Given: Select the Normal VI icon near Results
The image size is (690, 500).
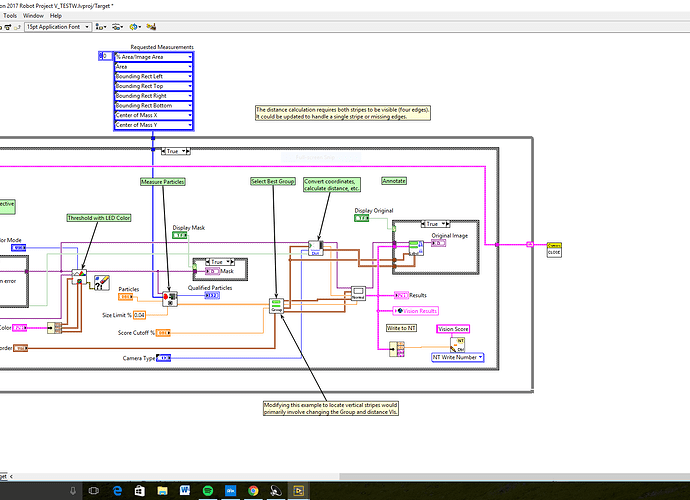Looking at the screenshot, I should tap(358, 294).
